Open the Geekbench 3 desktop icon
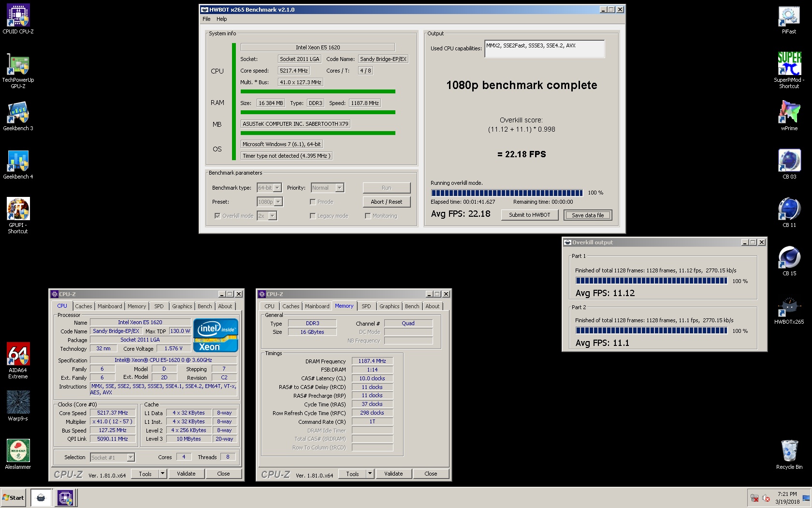 (18, 116)
